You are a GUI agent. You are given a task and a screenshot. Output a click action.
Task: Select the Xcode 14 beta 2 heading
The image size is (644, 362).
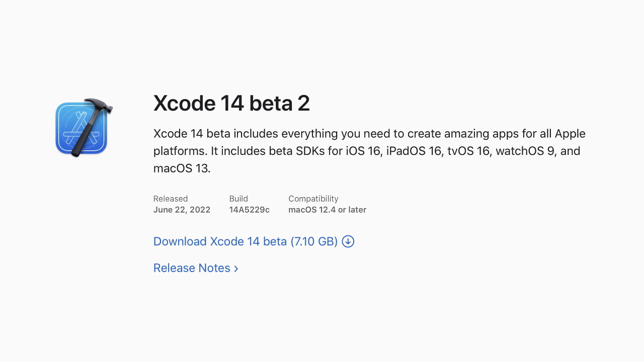(231, 103)
